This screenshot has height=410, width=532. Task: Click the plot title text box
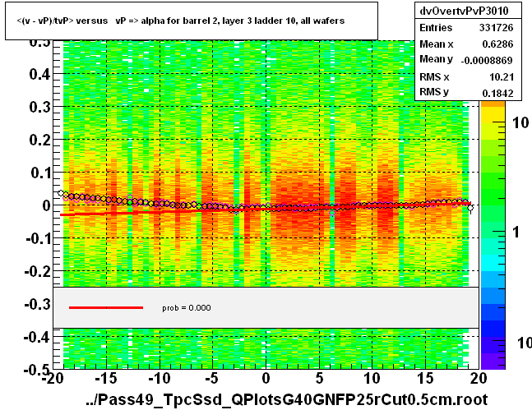point(192,21)
